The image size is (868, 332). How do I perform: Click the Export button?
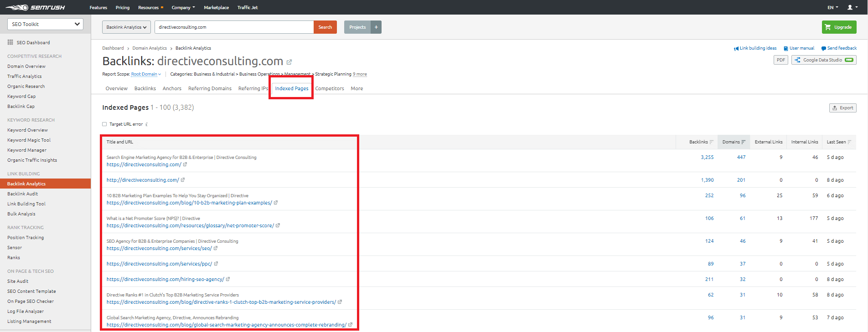(x=842, y=108)
